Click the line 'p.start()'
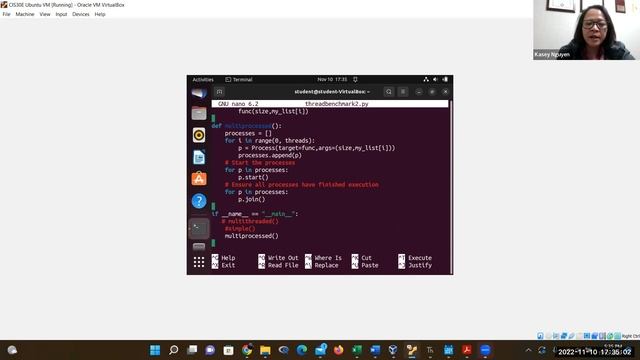The image size is (640, 360). coord(253,178)
